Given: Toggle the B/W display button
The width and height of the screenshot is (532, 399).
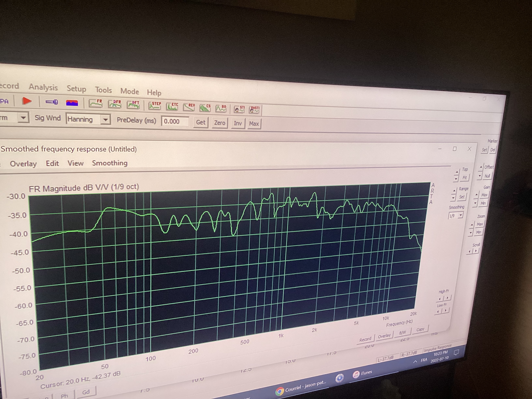Looking at the screenshot, I should pyautogui.click(x=403, y=333).
